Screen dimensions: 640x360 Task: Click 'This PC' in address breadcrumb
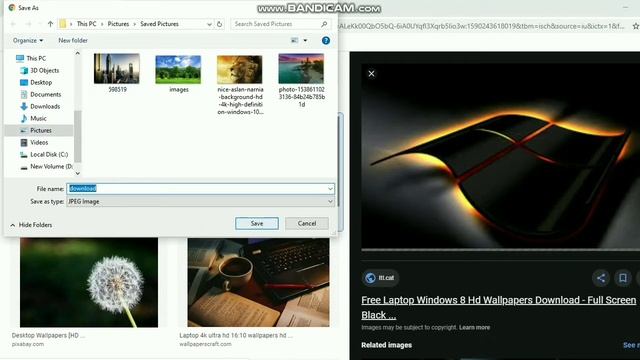pyautogui.click(x=87, y=24)
